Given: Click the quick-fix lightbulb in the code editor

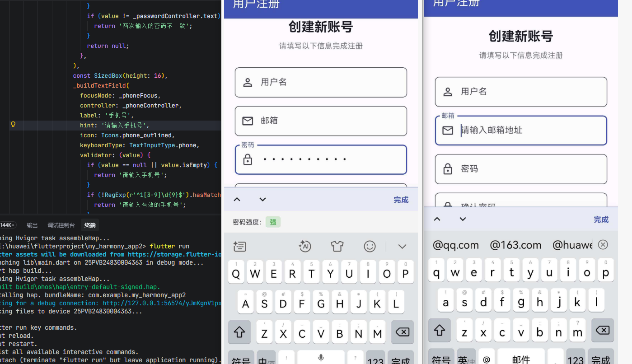Looking at the screenshot, I should 13,124.
